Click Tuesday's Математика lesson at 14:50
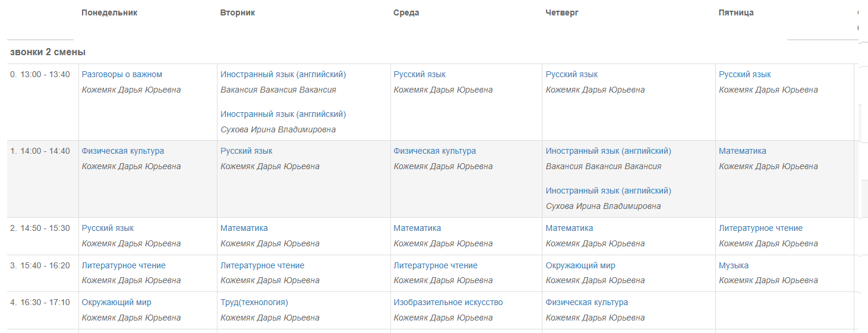 244,228
